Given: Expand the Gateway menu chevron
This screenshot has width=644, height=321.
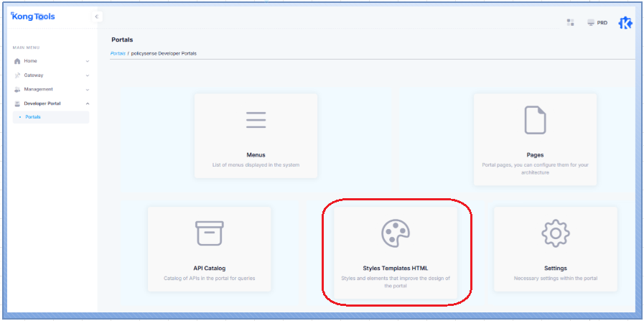Looking at the screenshot, I should coord(88,75).
